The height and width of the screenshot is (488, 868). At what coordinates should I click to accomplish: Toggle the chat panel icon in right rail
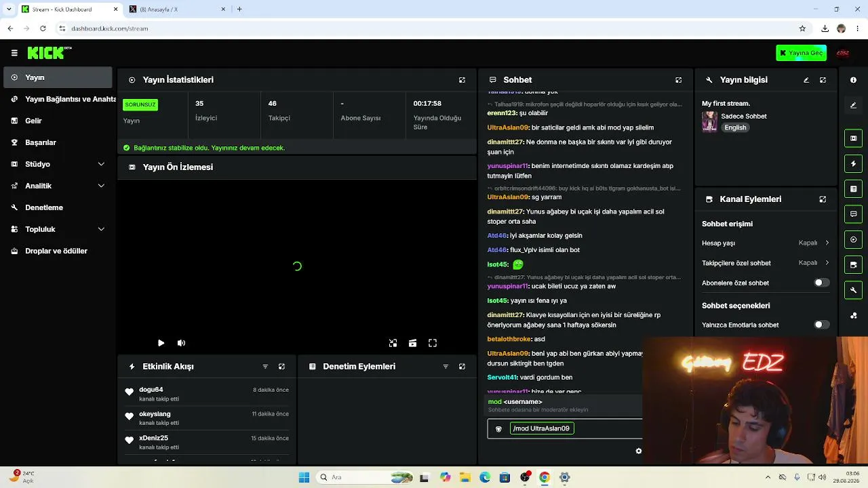tap(853, 214)
